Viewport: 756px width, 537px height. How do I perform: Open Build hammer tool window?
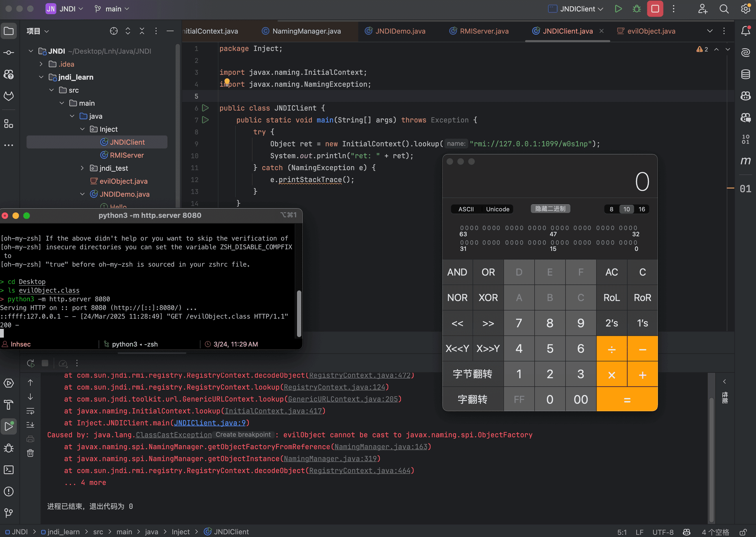pyautogui.click(x=9, y=405)
